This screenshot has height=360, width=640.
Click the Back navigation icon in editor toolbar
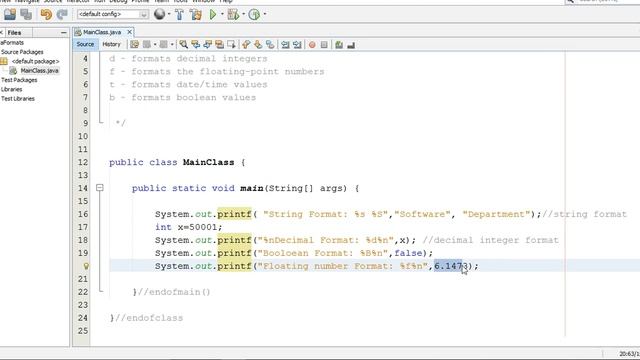coord(147,44)
